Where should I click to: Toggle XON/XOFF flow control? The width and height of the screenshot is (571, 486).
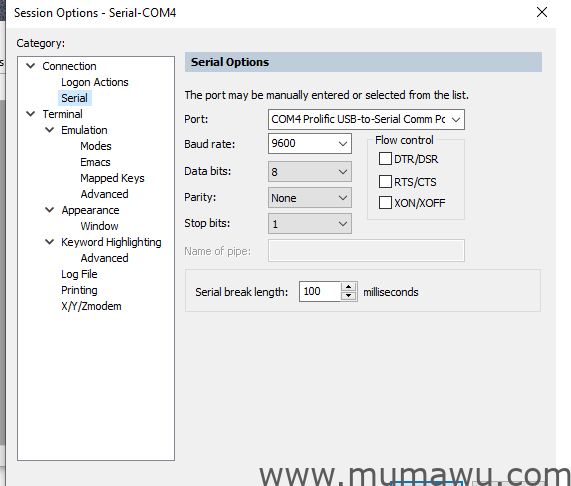point(385,202)
